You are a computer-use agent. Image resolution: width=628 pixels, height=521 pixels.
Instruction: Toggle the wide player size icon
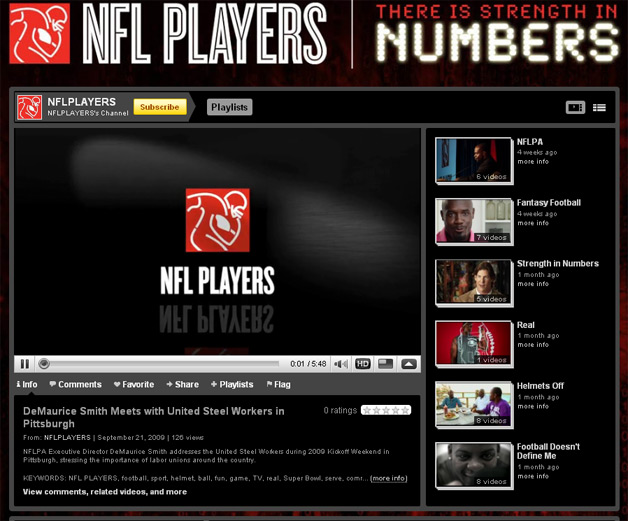385,364
